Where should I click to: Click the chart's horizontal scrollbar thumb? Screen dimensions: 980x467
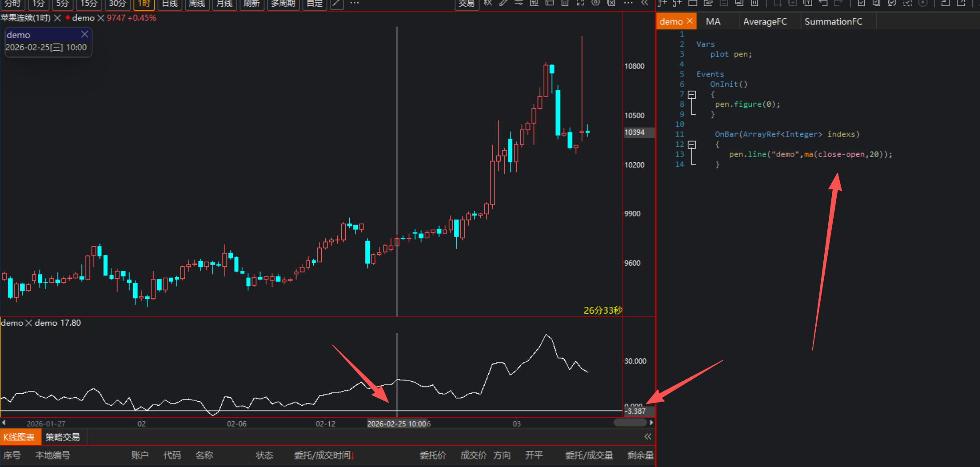click(630, 423)
